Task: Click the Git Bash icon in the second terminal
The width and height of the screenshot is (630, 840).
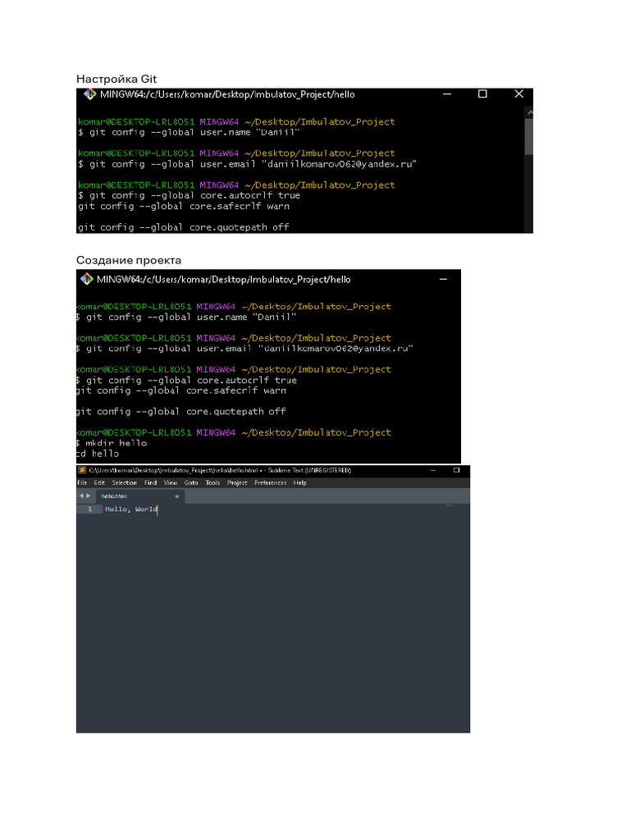Action: pyautogui.click(x=86, y=279)
